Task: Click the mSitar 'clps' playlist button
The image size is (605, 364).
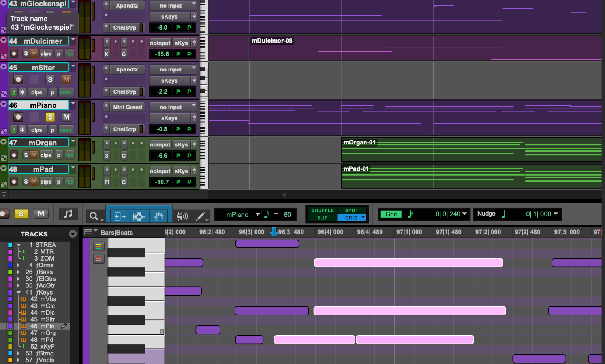Action: [37, 92]
